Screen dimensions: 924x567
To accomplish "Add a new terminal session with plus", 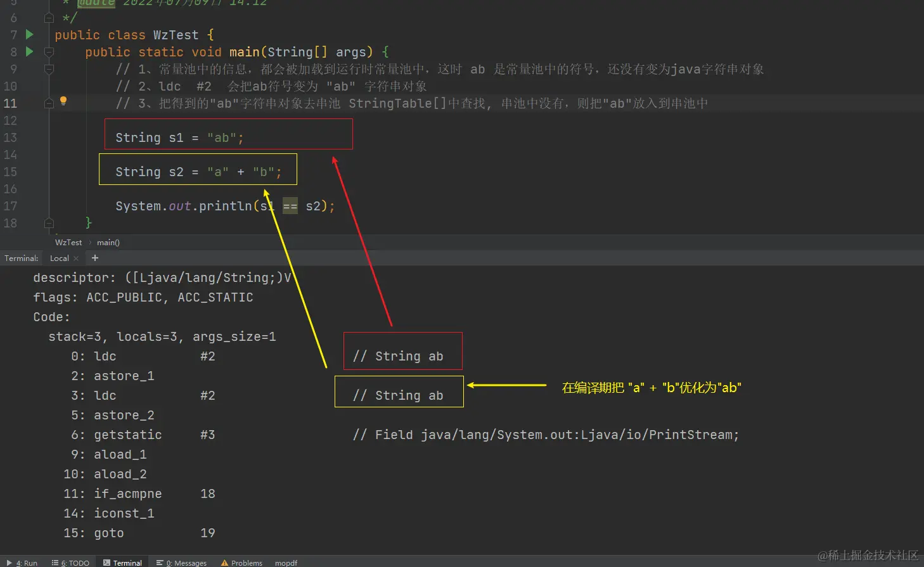I will [95, 258].
